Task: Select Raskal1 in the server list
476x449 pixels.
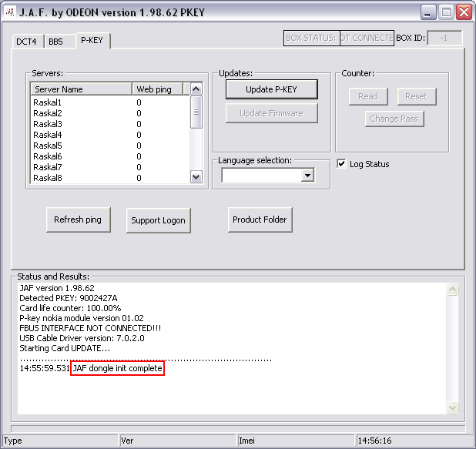Action: click(x=48, y=102)
